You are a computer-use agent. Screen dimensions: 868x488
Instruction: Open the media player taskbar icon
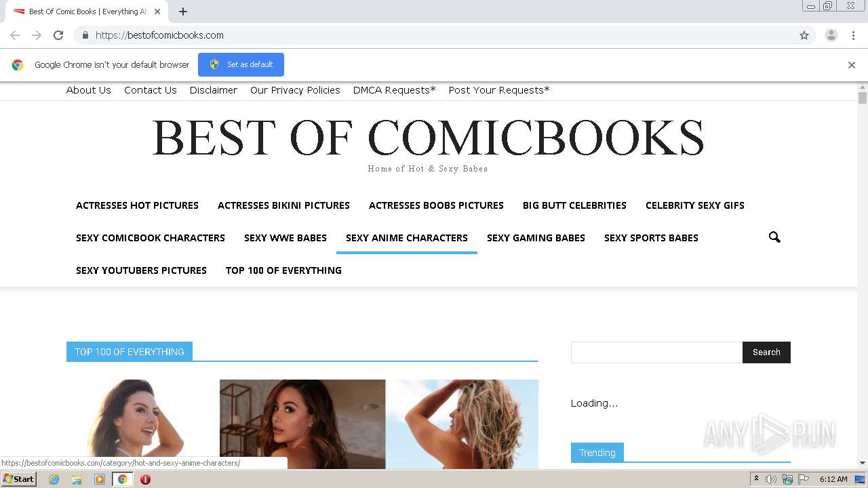[x=100, y=479]
